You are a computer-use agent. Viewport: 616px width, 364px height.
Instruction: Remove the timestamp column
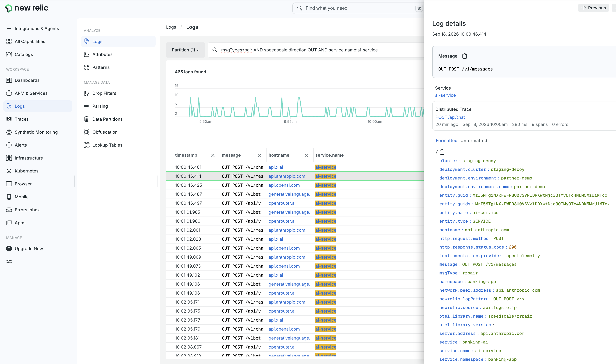point(213,155)
